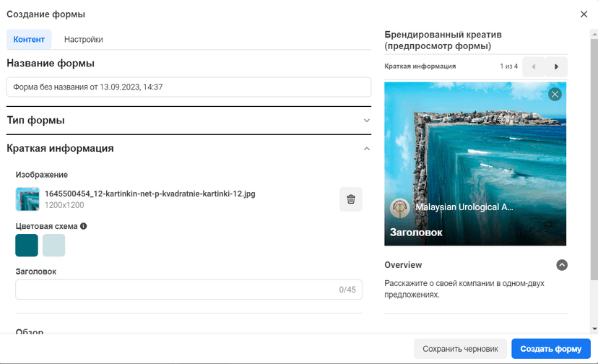Save the form via Сохранить черновик
This screenshot has height=364, width=598.
coord(460,349)
